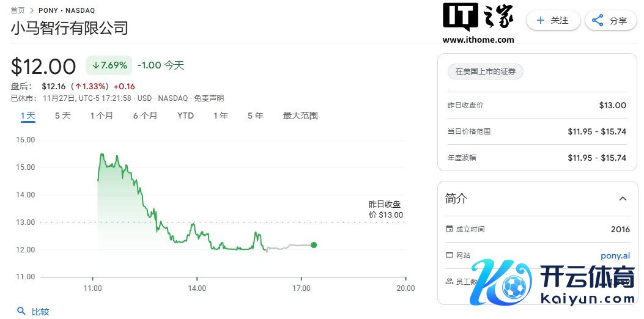Click the calendar icon beside 成立时间
This screenshot has height=319, width=644.
(450, 229)
